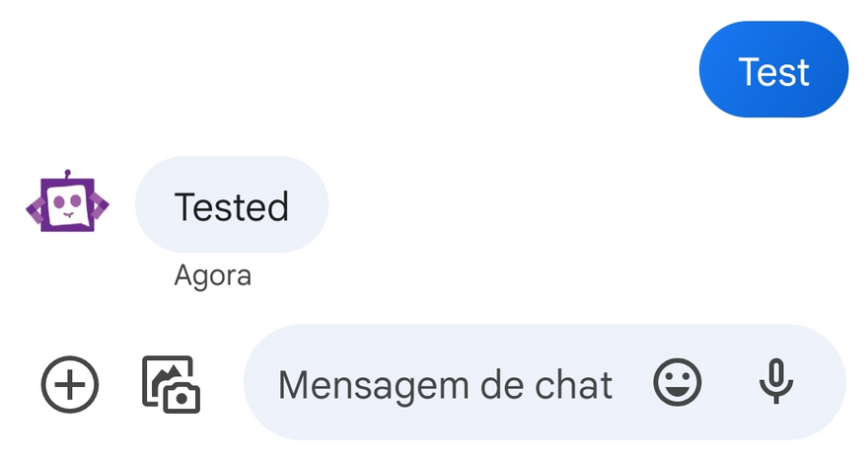Image resolution: width=868 pixels, height=462 pixels.
Task: Tap the gray incoming reply bubble
Action: click(x=232, y=205)
